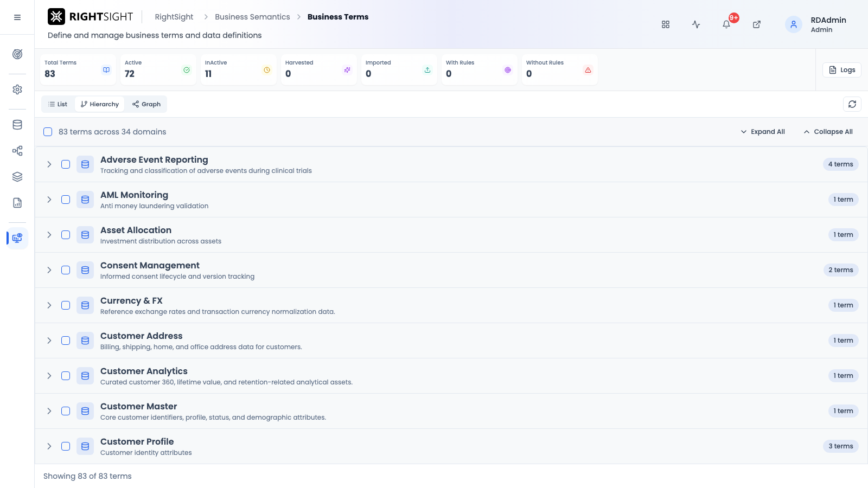This screenshot has width=868, height=488.
Task: Click the Imported upload icon
Action: click(x=427, y=70)
